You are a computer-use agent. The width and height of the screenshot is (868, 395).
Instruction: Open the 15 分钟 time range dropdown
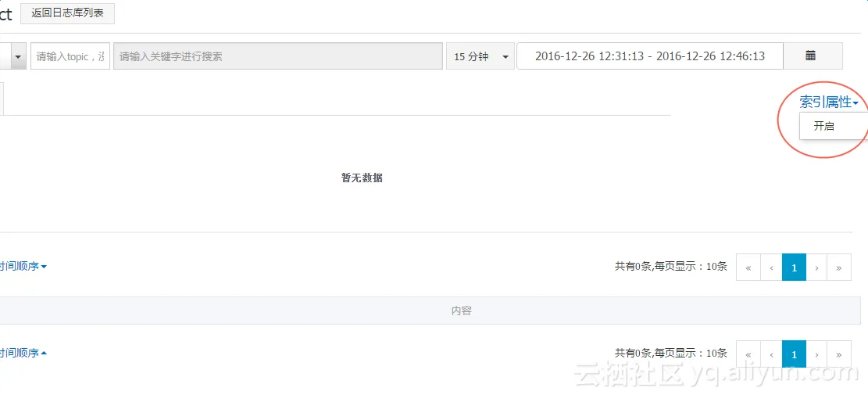[480, 56]
